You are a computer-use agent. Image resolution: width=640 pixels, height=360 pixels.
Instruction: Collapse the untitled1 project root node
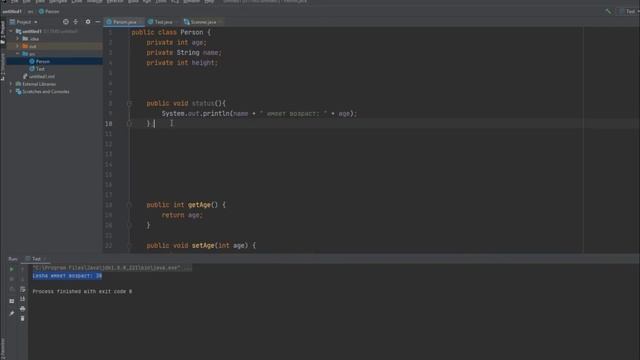point(11,31)
